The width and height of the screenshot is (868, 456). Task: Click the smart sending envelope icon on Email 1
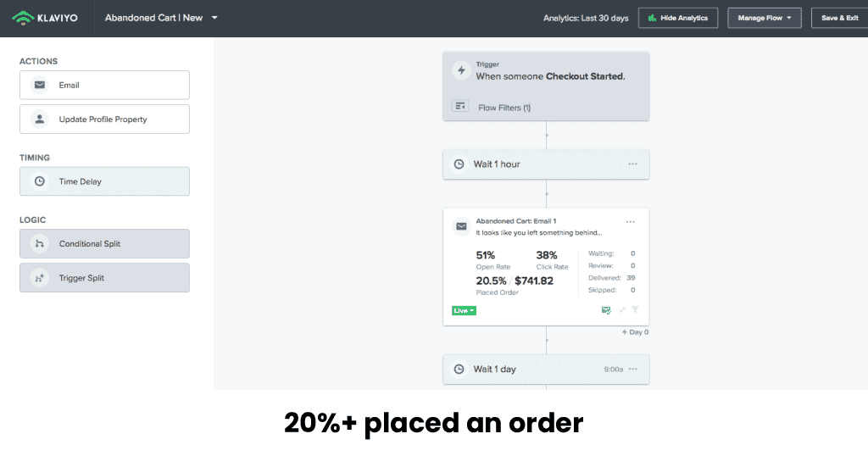point(606,310)
